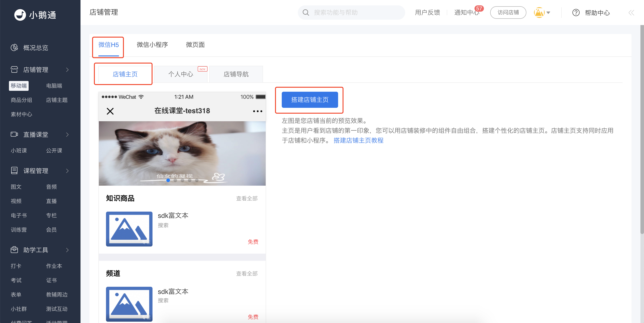This screenshot has width=644, height=323.
Task: Click the 课程管理 document icon
Action: click(x=14, y=170)
